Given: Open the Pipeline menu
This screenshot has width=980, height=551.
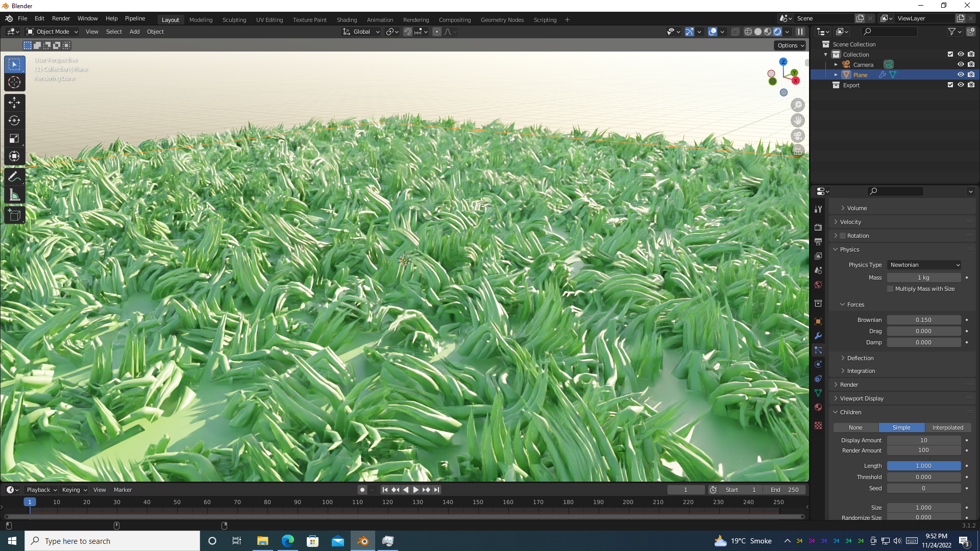Looking at the screenshot, I should tap(135, 18).
